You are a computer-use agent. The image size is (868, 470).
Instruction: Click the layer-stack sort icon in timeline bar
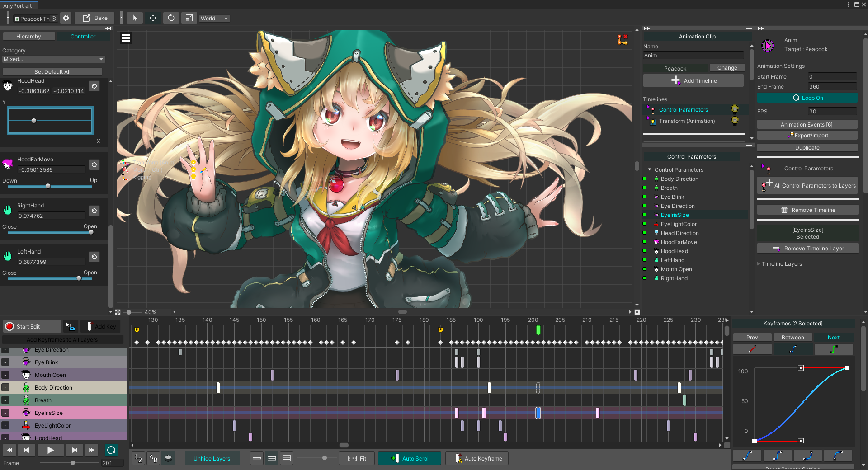168,458
